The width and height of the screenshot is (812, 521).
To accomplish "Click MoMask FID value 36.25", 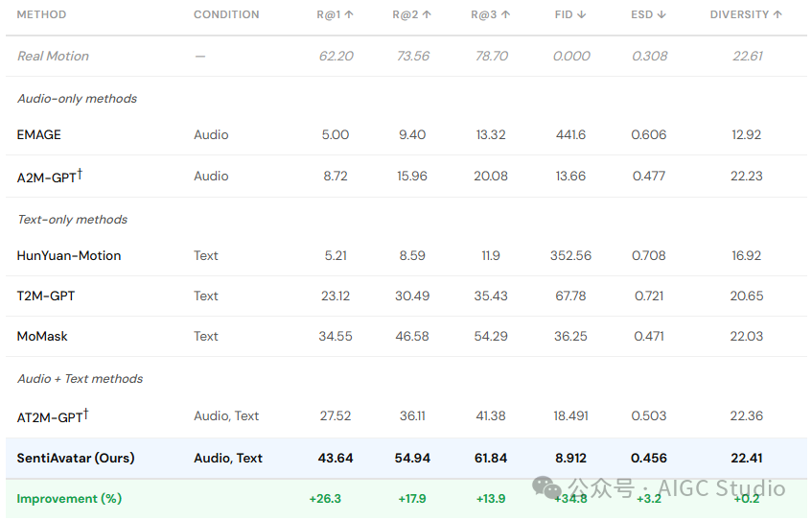I will coord(570,337).
